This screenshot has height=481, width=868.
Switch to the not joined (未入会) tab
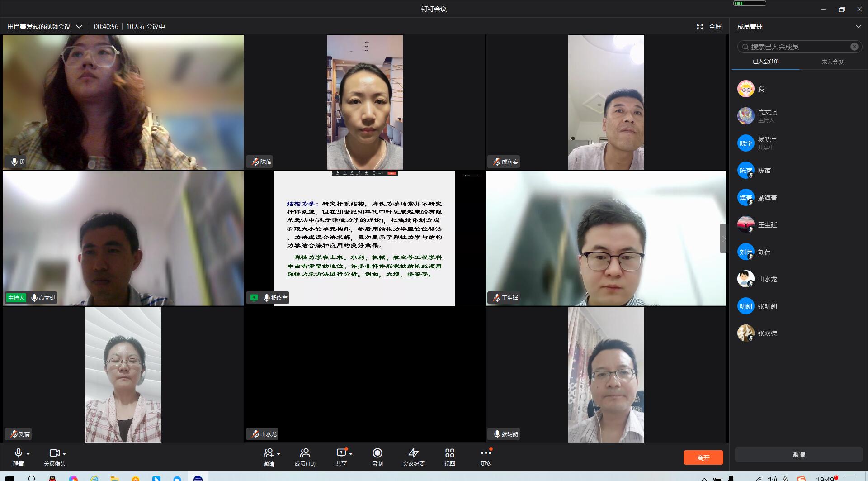point(833,62)
